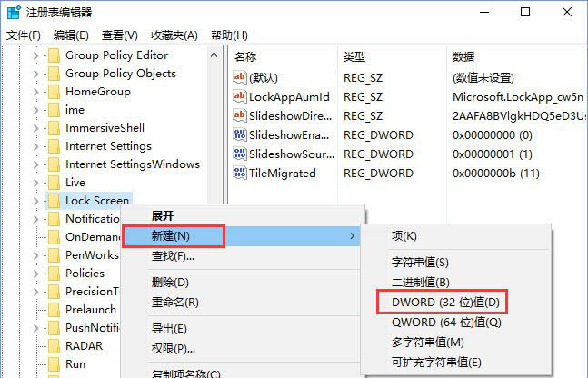Click the Registry Editor app icon in title bar
588x378 pixels.
[14, 12]
